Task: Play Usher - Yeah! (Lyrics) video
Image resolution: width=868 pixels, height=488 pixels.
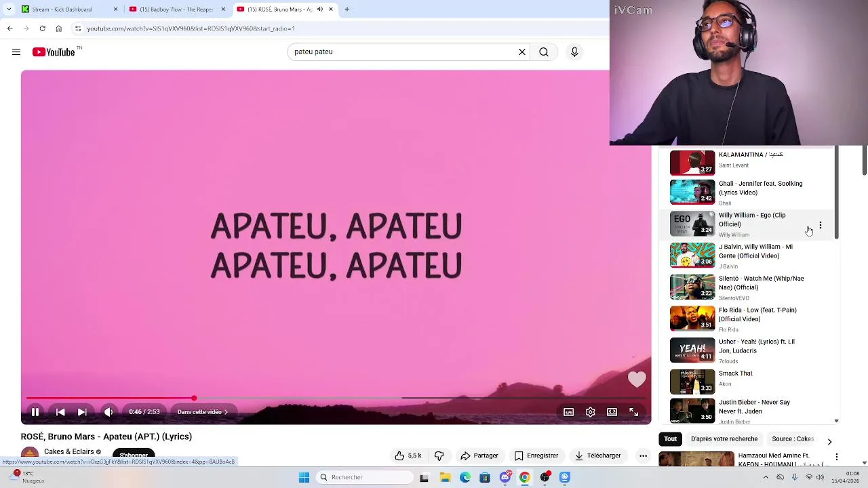Action: tap(746, 351)
